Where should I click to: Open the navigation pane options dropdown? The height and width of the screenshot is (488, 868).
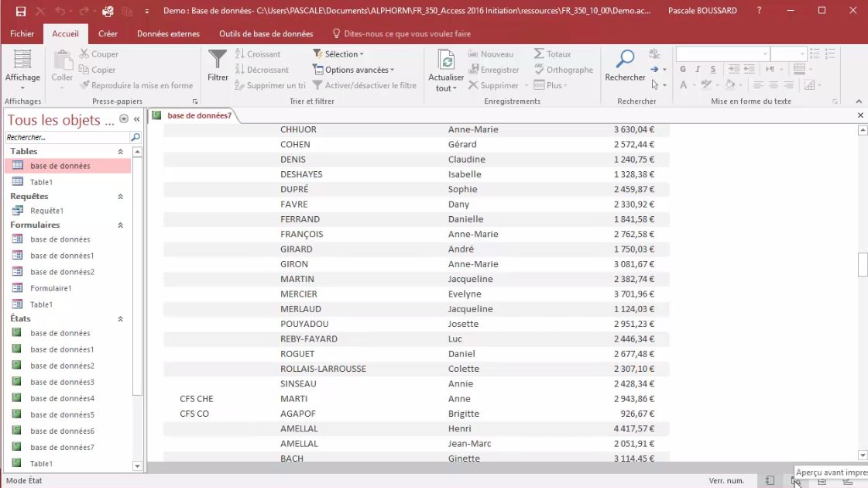(x=124, y=119)
